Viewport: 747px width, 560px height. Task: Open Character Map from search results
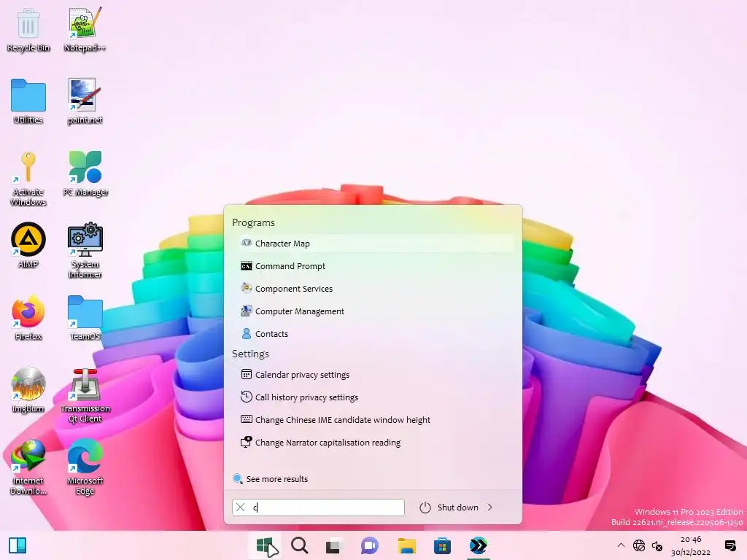tap(376, 244)
